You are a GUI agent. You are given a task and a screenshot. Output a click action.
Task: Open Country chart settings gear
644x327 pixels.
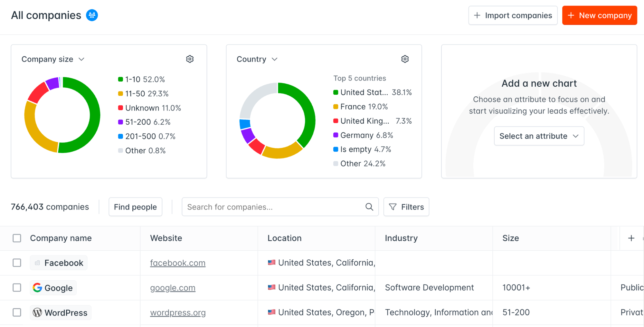pyautogui.click(x=405, y=59)
